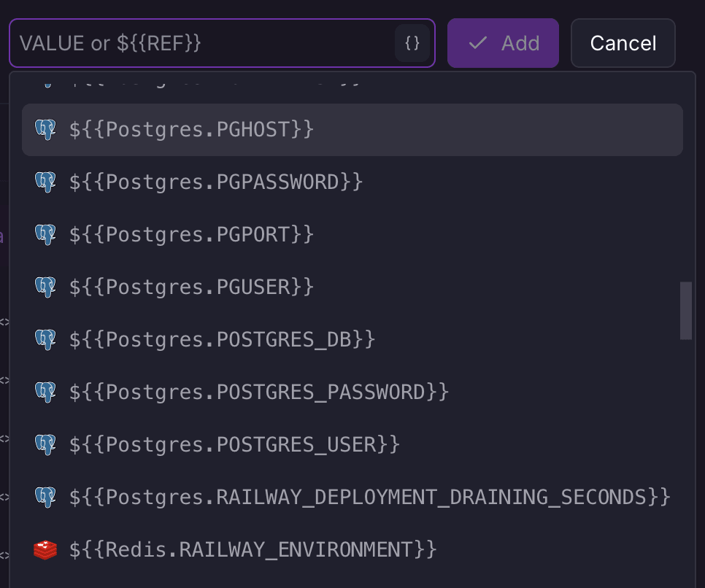This screenshot has width=705, height=588.
Task: Click the Redis icon beside RAILWAY_ENVIRONMENT
Action: coord(45,550)
